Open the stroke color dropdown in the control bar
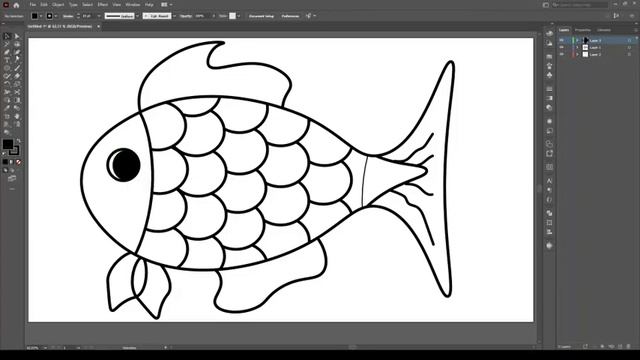This screenshot has width=640, height=360. (x=56, y=16)
